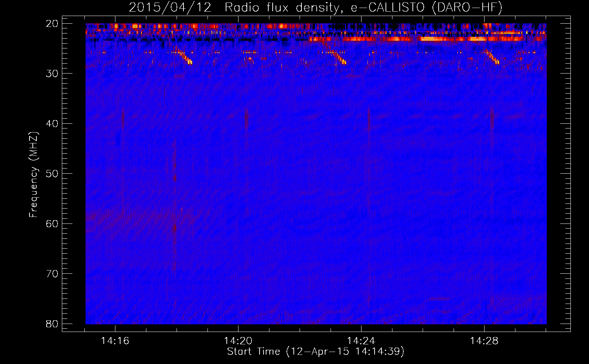Click the 14:24 time tick label
The height and width of the screenshot is (364, 589).
click(361, 341)
